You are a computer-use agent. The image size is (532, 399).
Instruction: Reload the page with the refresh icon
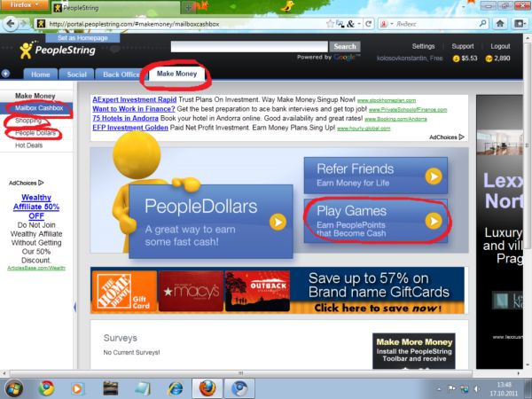[x=369, y=24]
